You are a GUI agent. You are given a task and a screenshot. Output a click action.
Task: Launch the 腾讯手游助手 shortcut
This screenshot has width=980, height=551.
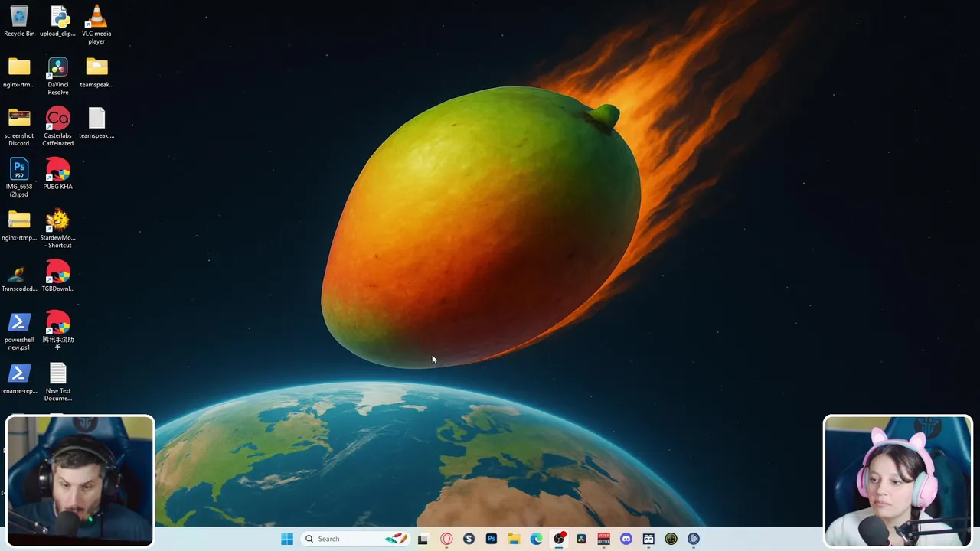pos(58,331)
